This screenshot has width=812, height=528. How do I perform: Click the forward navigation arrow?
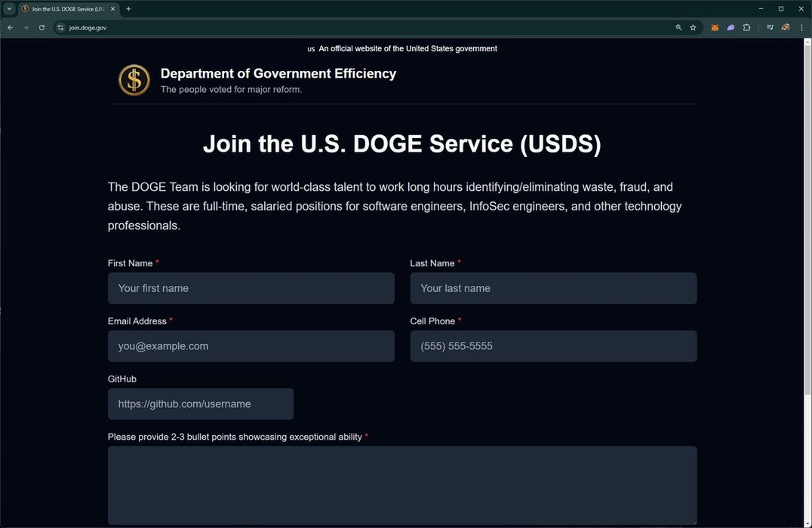pos(26,27)
